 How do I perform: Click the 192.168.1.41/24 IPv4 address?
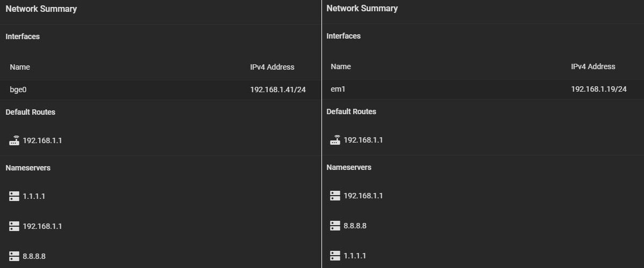278,90
